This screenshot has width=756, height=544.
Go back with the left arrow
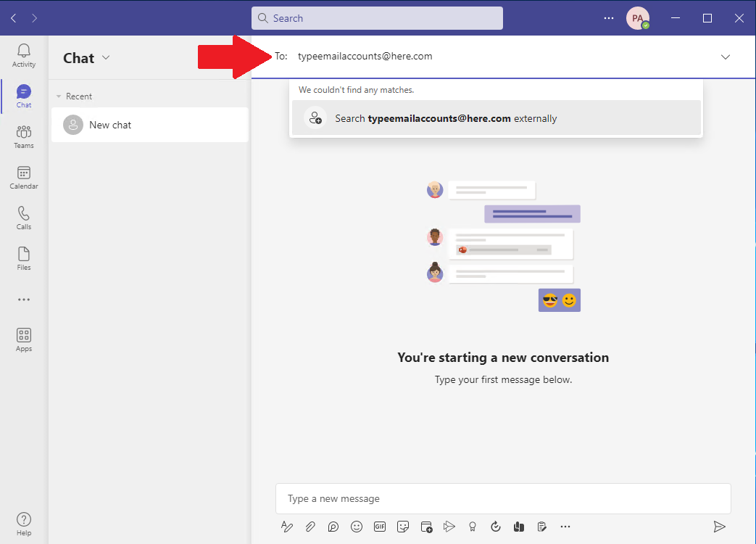tap(14, 18)
